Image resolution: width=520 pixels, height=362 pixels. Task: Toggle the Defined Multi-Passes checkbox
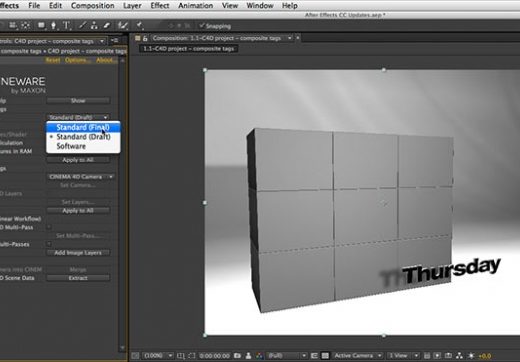pos(49,244)
